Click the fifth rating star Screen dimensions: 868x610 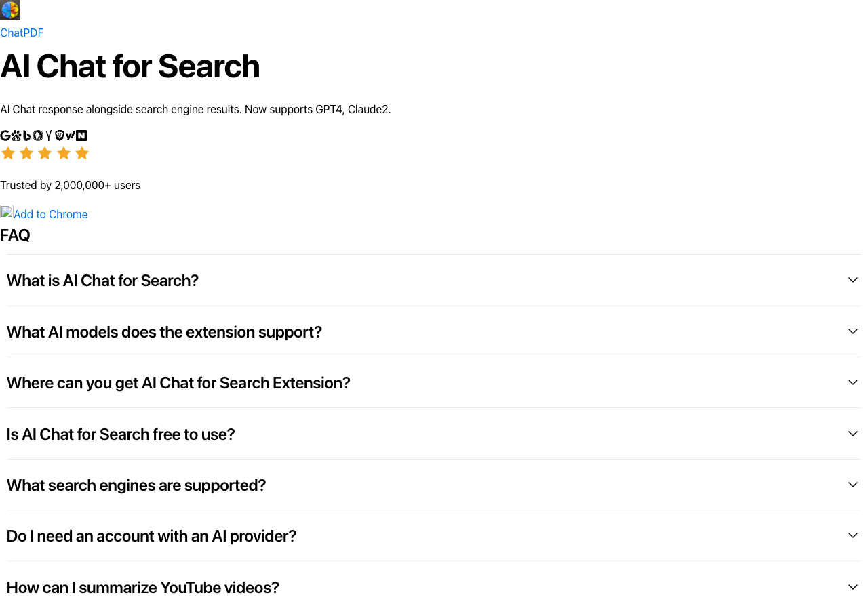[x=82, y=153]
